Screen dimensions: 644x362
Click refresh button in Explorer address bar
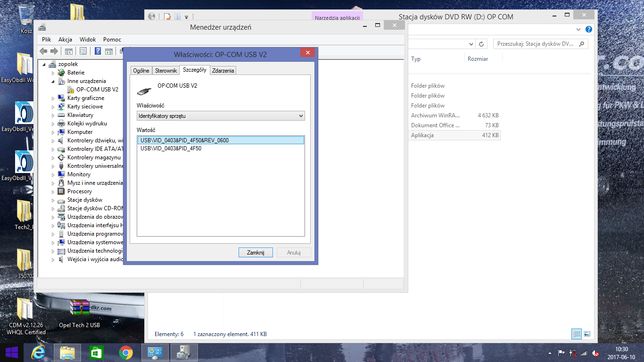(x=481, y=44)
